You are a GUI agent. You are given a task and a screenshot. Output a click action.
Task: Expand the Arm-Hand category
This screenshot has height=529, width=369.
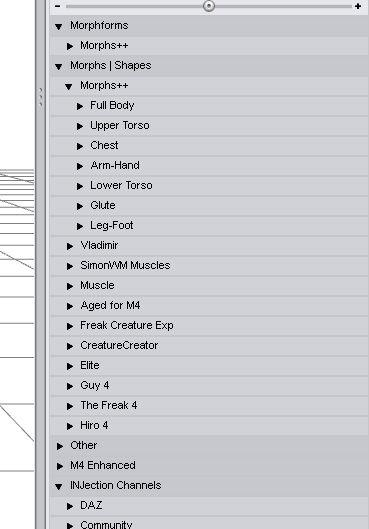pos(80,166)
